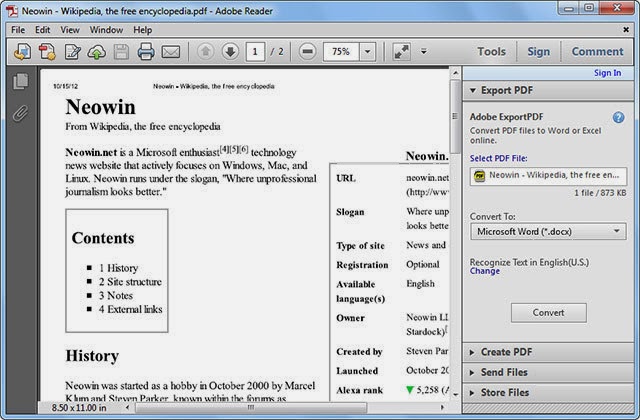Click the '2 Site structure' contents entry
Screen dimensions: 640x420
tap(130, 282)
